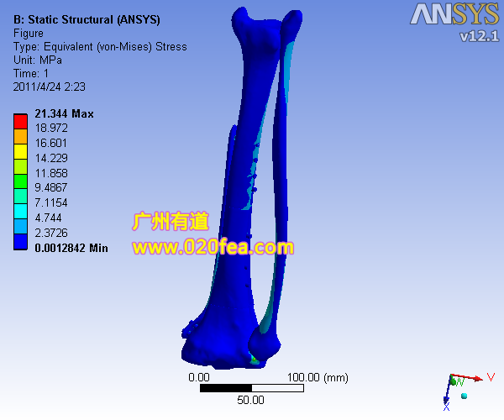Open the www.020fea.com watermark link

coord(213,248)
